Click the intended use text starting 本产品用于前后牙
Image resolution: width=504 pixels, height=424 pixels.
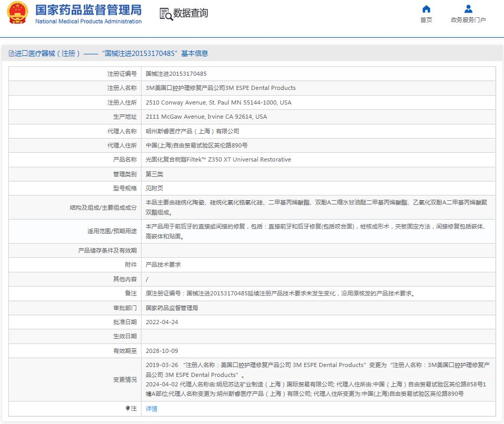tap(316, 231)
